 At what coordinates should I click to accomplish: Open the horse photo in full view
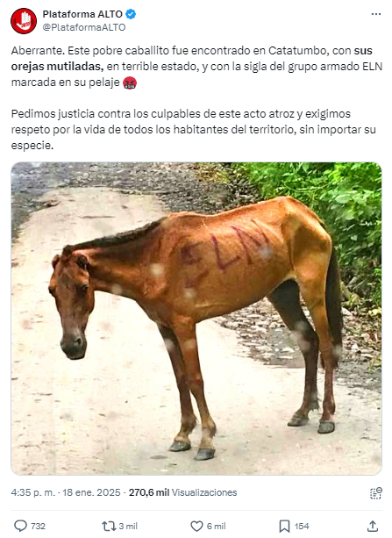point(196,319)
